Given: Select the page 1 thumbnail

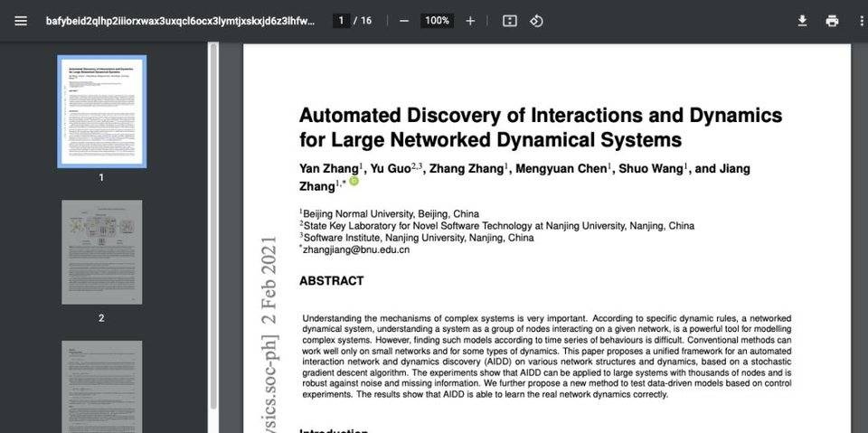Looking at the screenshot, I should coord(101,111).
